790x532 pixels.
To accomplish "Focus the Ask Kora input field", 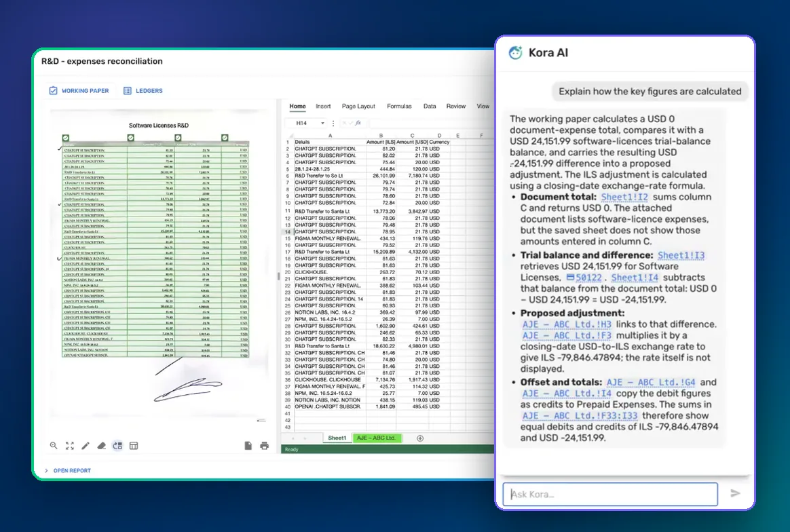I will coord(610,494).
